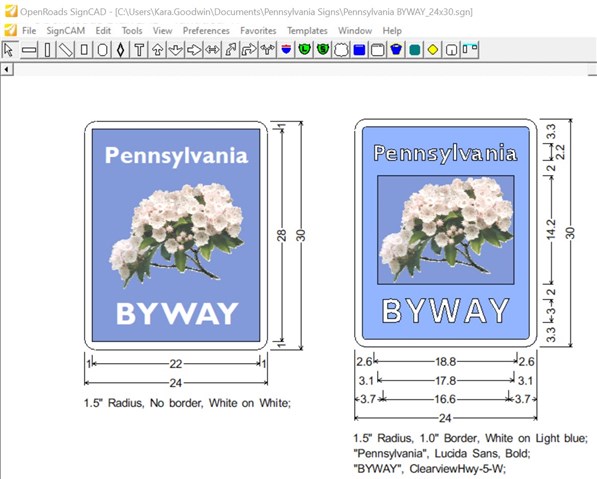Viewport: 597px width, 479px height.
Task: Pick the teal rounded square panel
Action: 415,50
